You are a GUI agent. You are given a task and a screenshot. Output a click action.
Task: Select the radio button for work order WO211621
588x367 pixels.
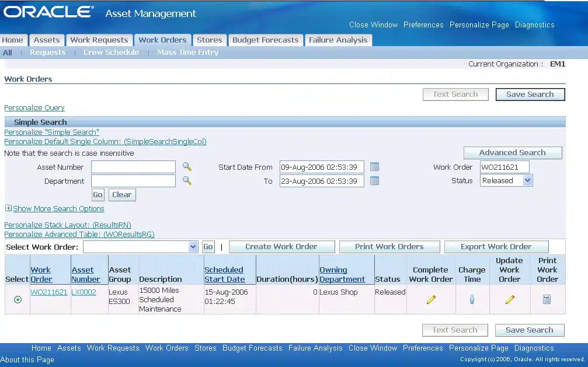tap(18, 299)
